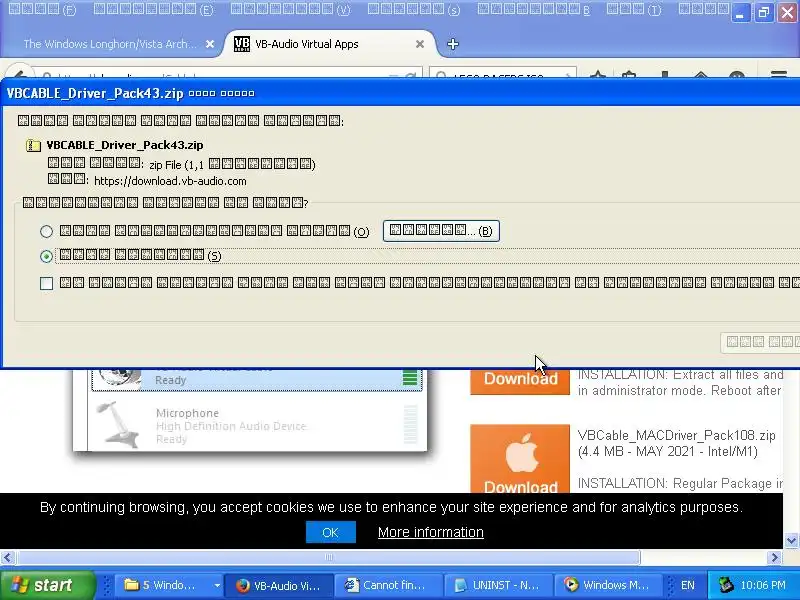
Task: Click the horizontal scrollbar thumb
Action: pos(329,557)
